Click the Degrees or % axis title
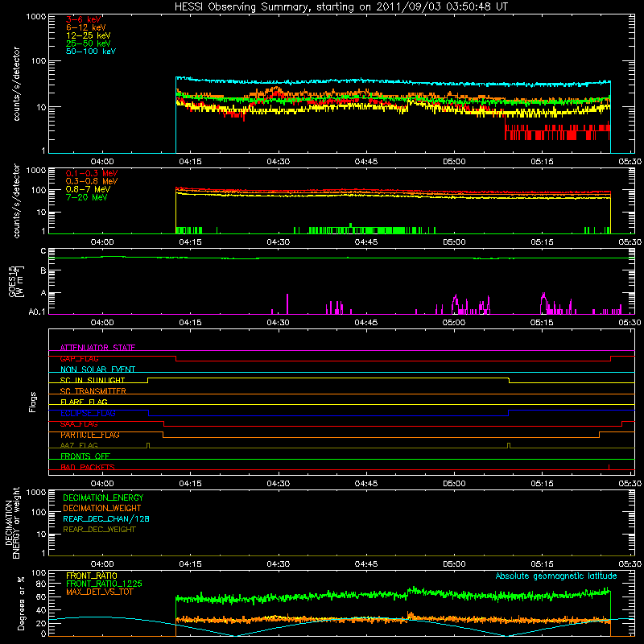The width and height of the screenshot is (644, 644). pos(21,603)
